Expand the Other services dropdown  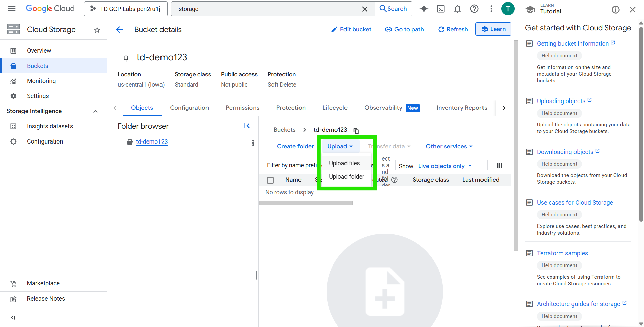click(x=449, y=146)
